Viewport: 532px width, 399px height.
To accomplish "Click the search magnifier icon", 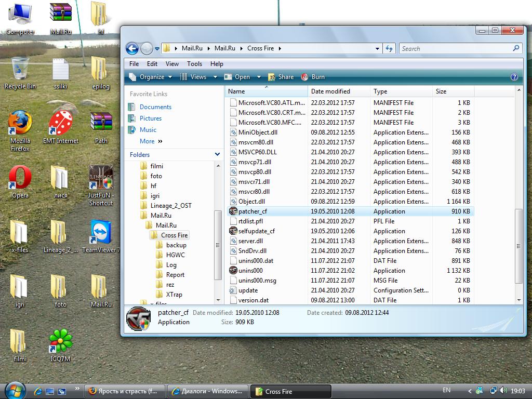I will (x=516, y=48).
